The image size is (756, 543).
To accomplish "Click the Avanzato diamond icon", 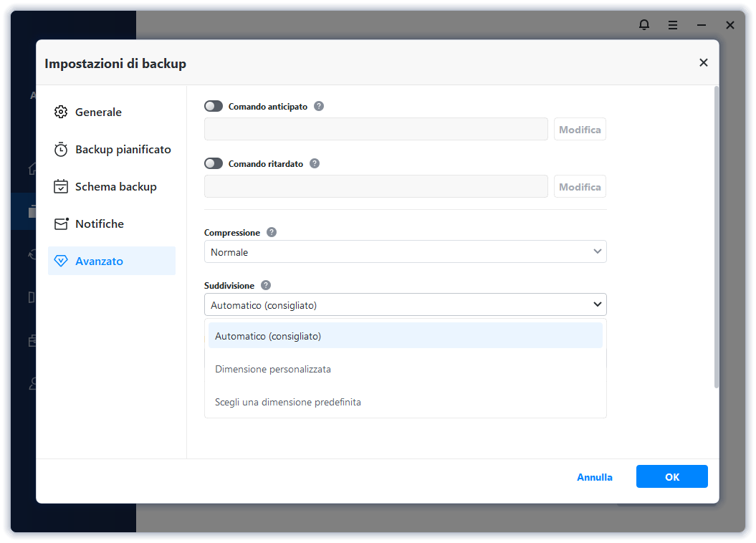I will pos(61,261).
